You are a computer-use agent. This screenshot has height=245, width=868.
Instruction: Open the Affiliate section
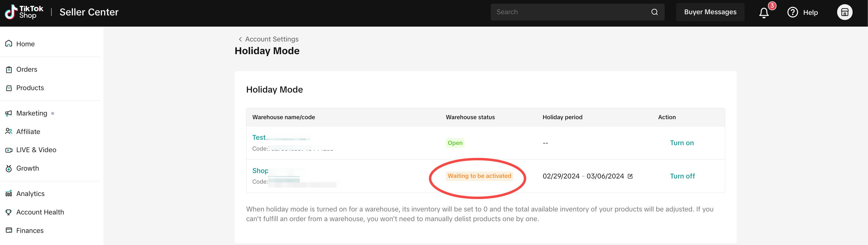(x=28, y=132)
